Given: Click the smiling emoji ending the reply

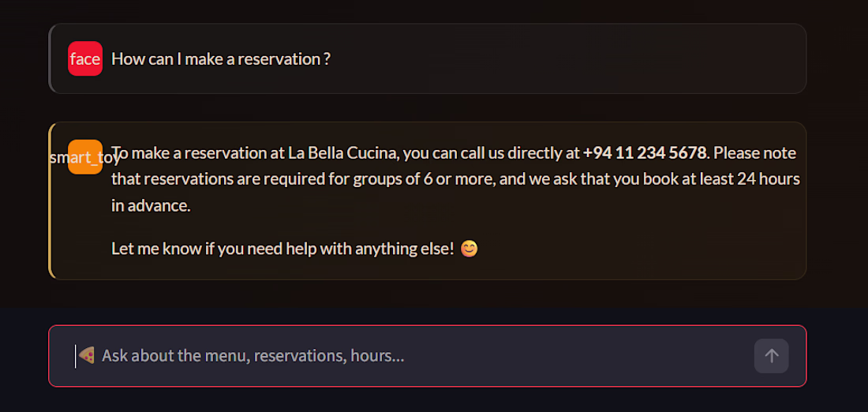Looking at the screenshot, I should click(469, 249).
